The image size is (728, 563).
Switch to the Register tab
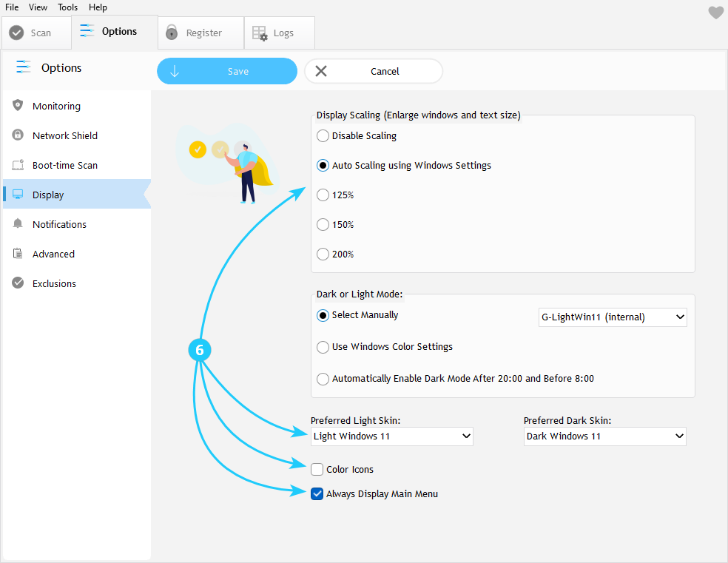click(x=200, y=33)
